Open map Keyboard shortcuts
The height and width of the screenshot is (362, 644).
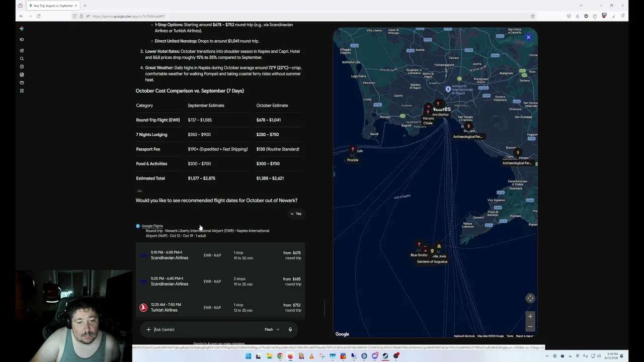(x=464, y=336)
